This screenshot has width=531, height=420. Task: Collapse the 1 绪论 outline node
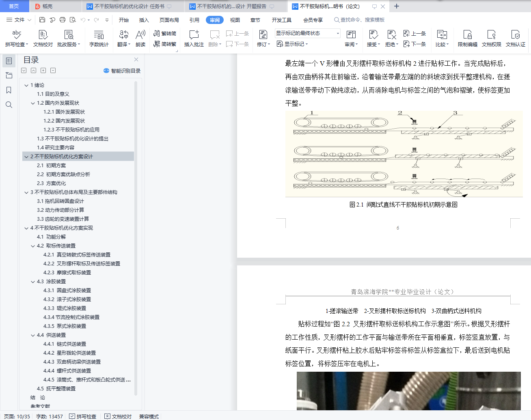[26, 85]
